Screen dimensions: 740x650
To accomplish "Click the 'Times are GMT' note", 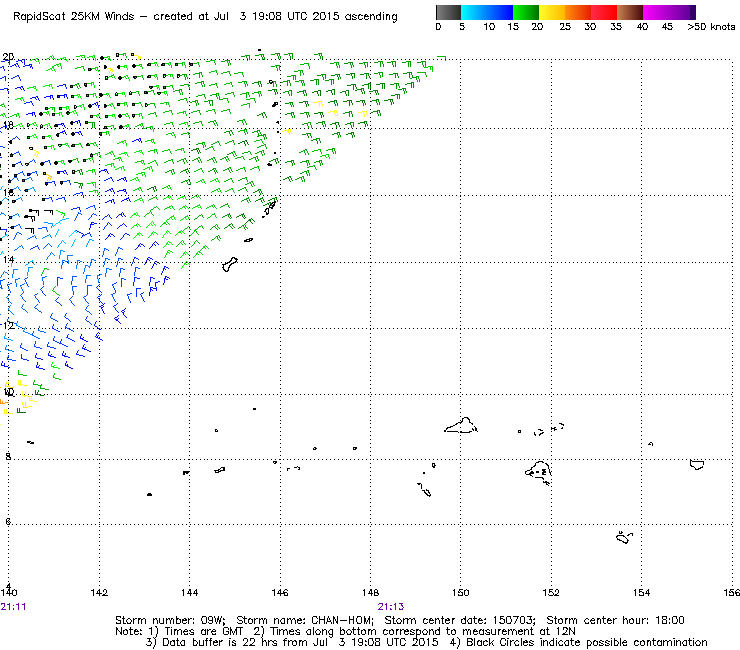I will [x=203, y=632].
